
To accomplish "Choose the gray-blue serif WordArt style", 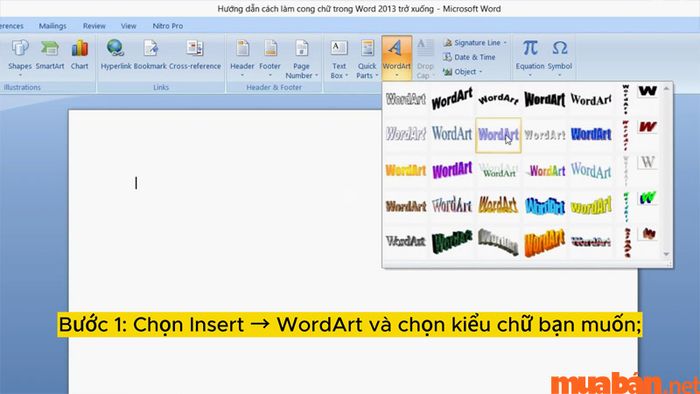I will tap(452, 134).
